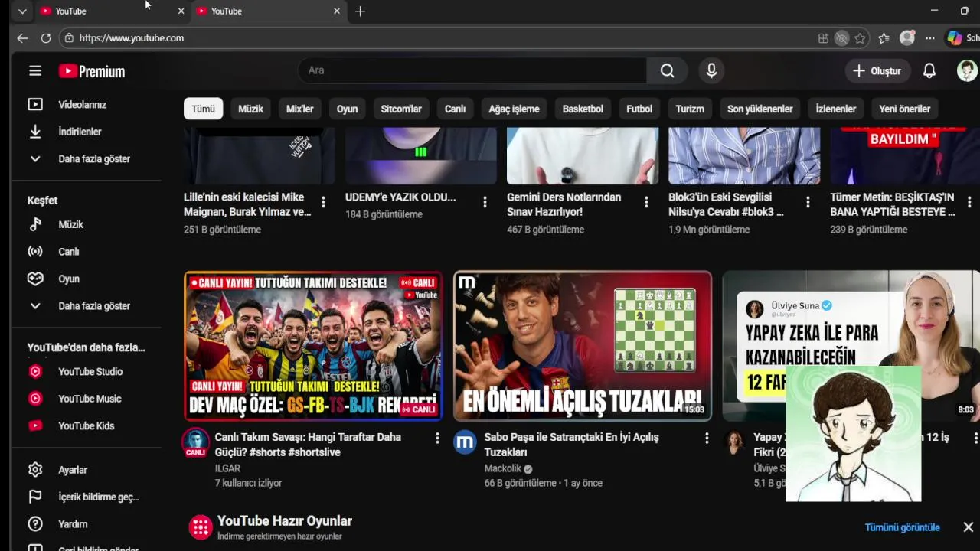Open the ILGAR channel name

point(227,468)
